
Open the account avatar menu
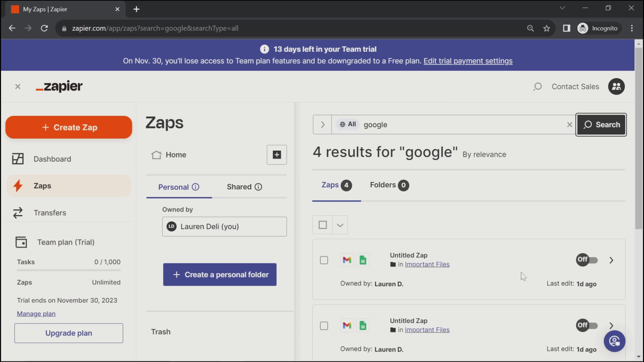coord(616,87)
